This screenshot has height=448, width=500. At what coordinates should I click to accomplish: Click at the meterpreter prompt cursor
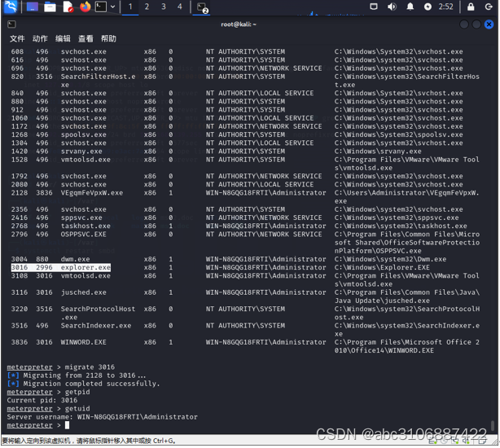pyautogui.click(x=67, y=425)
